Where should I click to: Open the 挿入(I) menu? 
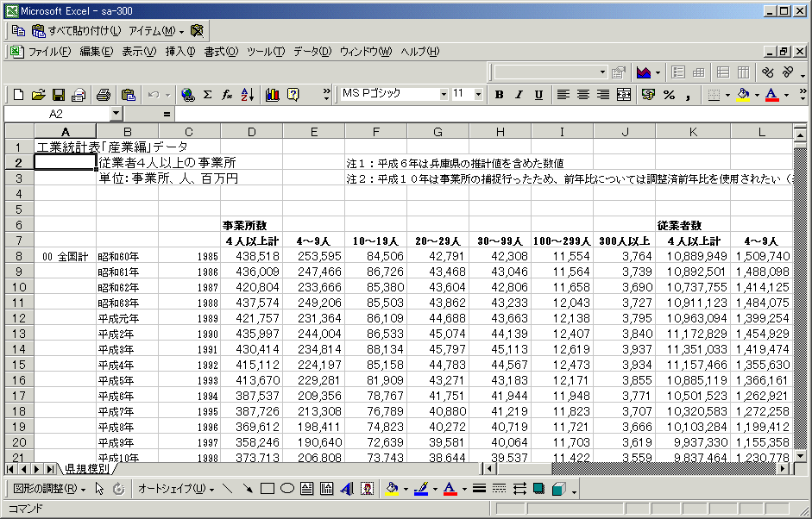click(x=180, y=51)
